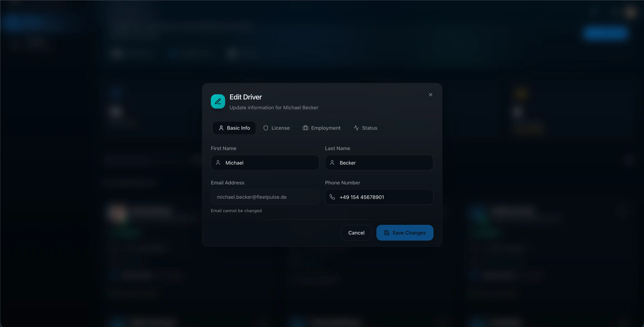644x327 pixels.
Task: Click the save disk icon in Save Changes
Action: point(387,233)
